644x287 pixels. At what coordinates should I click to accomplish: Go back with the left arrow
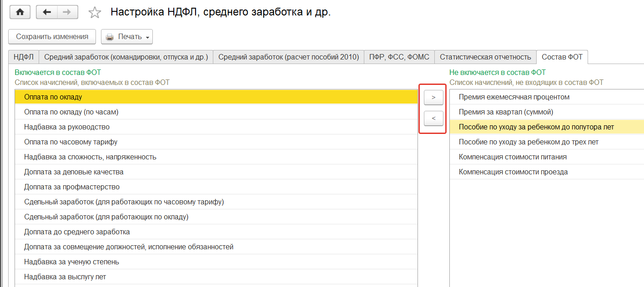[46, 12]
